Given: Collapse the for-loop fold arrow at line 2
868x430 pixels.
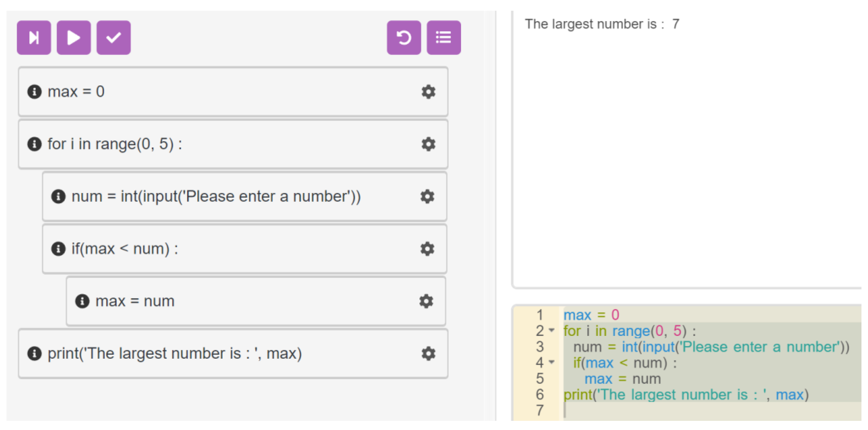Looking at the screenshot, I should [552, 330].
